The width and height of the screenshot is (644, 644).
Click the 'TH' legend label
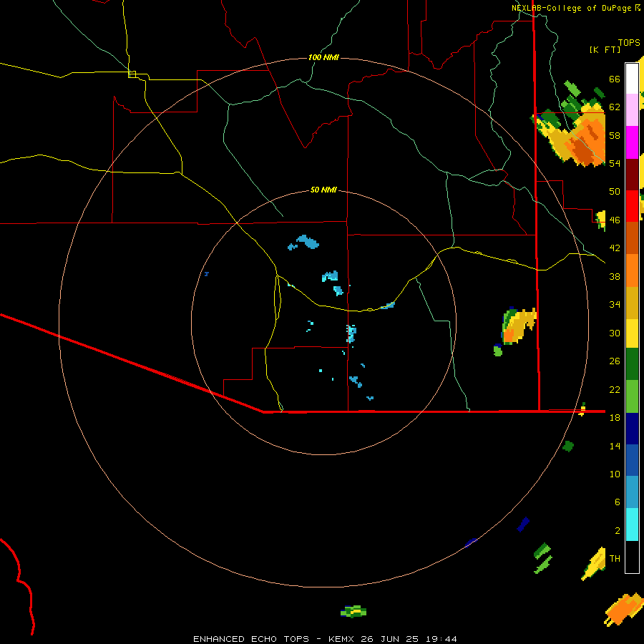tap(615, 559)
